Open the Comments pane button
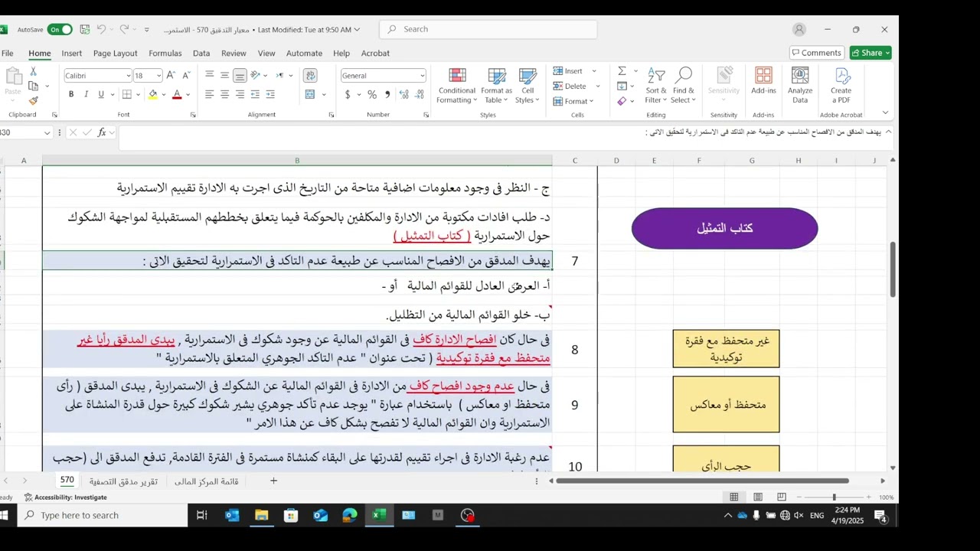The width and height of the screenshot is (980, 551). click(816, 53)
